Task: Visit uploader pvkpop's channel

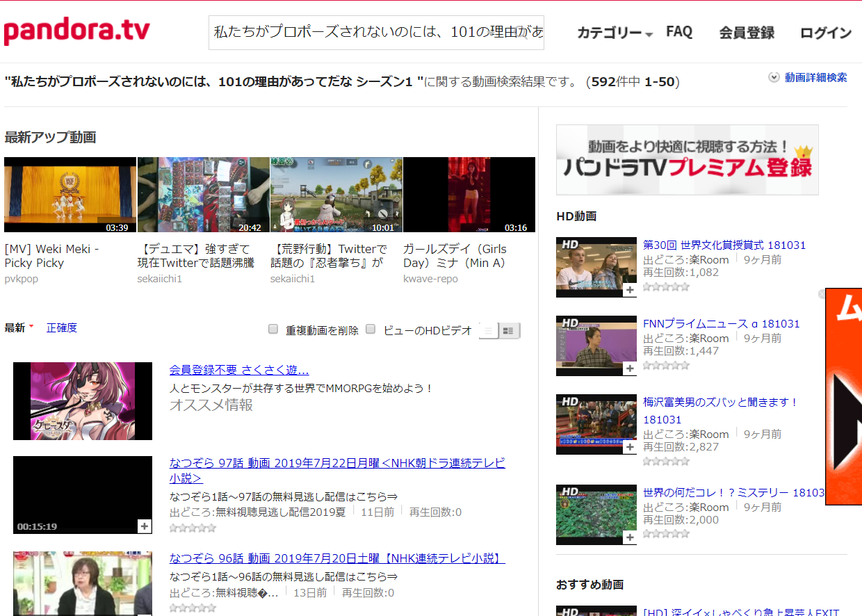Action: (x=22, y=279)
